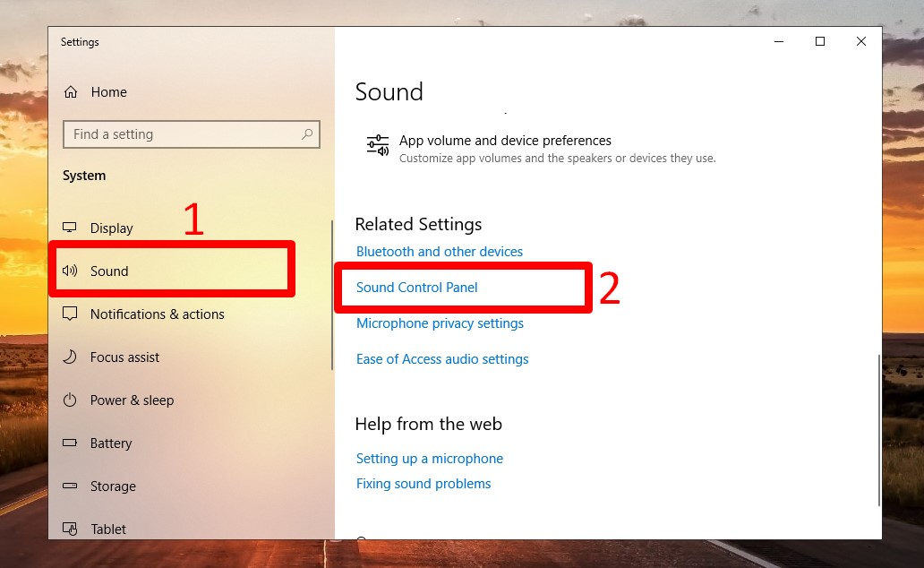This screenshot has height=568, width=924.
Task: Click the Notifications & actions icon
Action: click(x=70, y=314)
